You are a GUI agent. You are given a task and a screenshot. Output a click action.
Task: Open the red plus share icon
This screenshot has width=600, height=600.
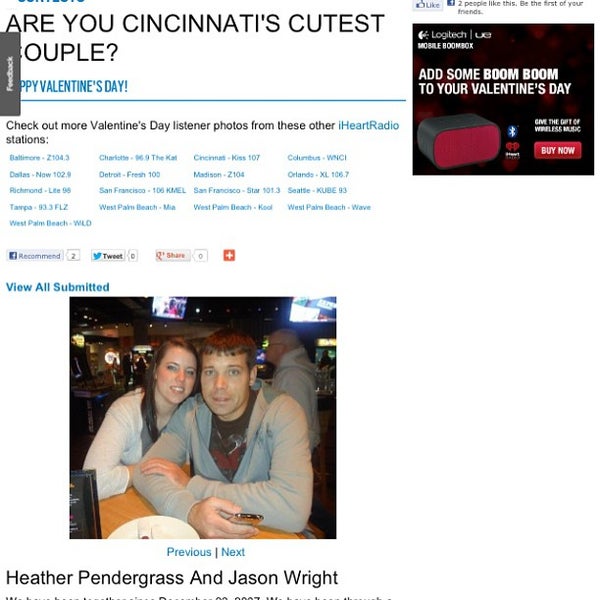click(x=229, y=255)
